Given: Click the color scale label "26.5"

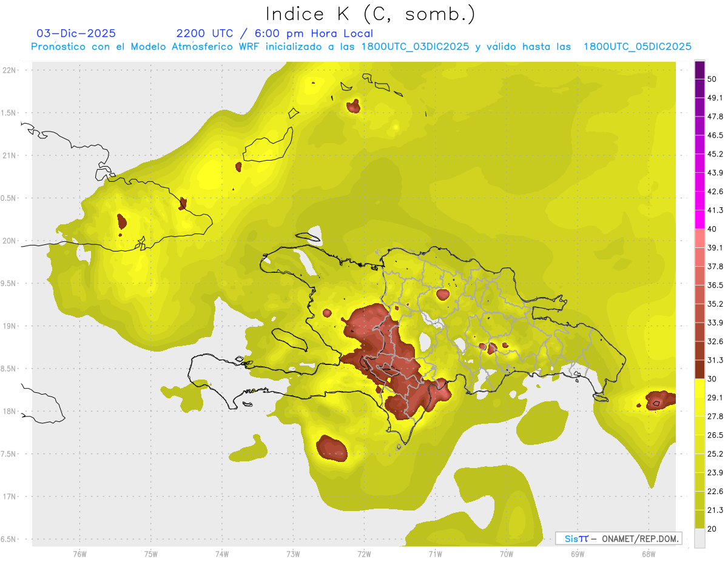Looking at the screenshot, I should point(715,435).
